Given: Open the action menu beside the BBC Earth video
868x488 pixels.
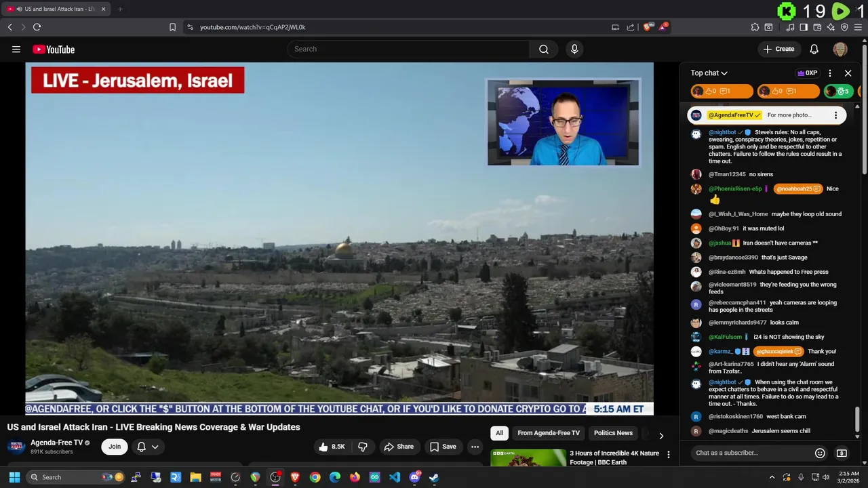Looking at the screenshot, I should point(668,455).
